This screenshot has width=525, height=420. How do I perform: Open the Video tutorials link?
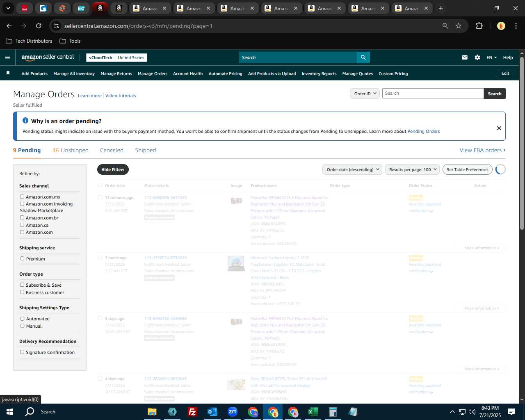click(x=121, y=96)
